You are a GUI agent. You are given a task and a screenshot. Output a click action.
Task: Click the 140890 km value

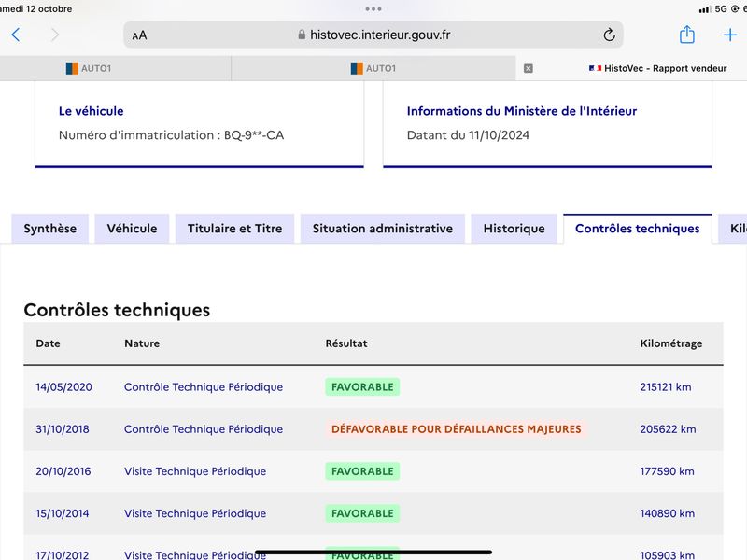(x=667, y=513)
